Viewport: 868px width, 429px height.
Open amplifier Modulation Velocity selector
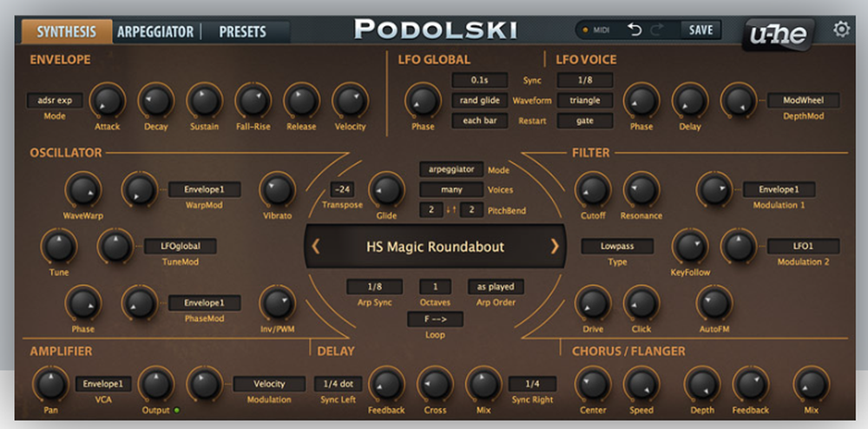[x=269, y=384]
